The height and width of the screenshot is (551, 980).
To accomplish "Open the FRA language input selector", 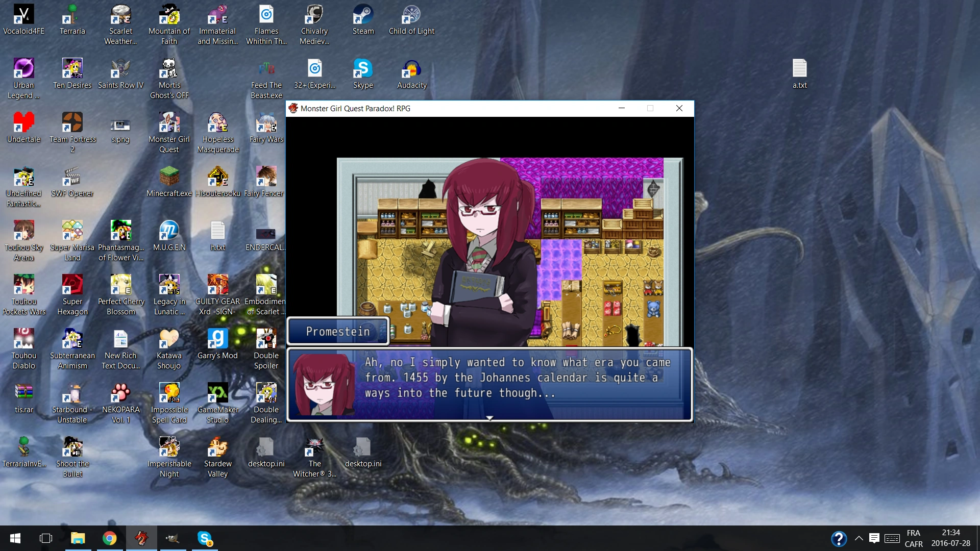I will pos(914,538).
